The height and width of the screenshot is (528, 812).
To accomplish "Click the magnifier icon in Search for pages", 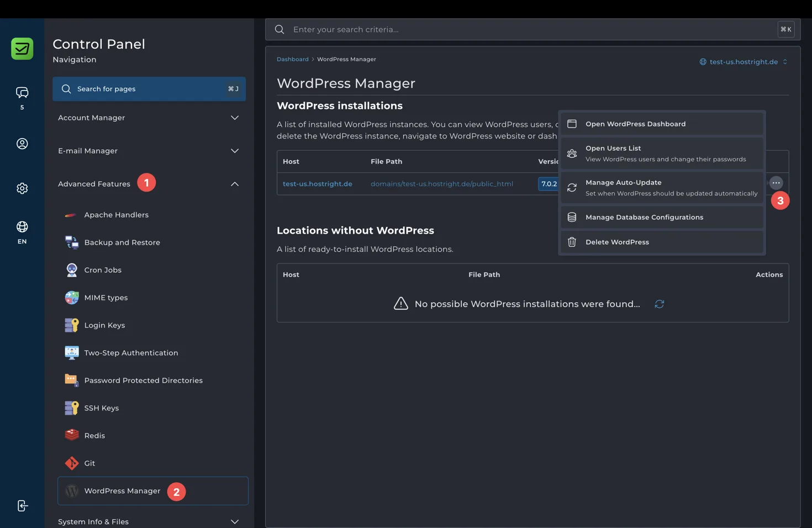I will coord(66,89).
